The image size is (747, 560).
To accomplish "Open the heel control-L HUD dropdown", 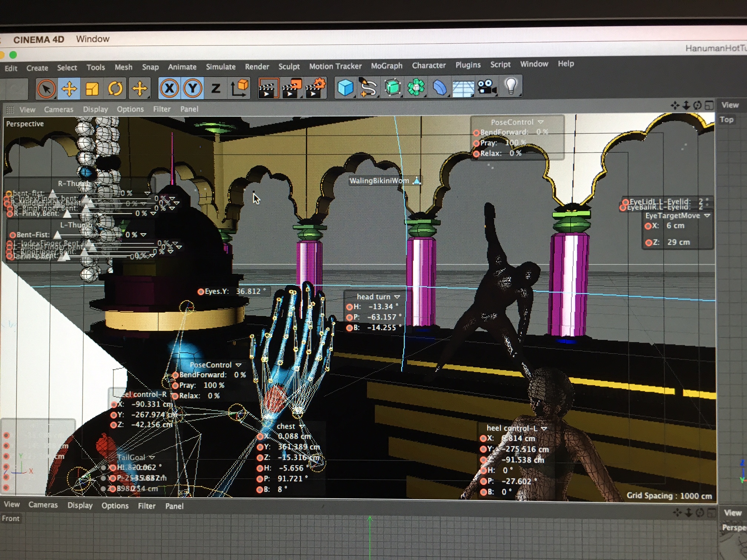I will pyautogui.click(x=544, y=429).
